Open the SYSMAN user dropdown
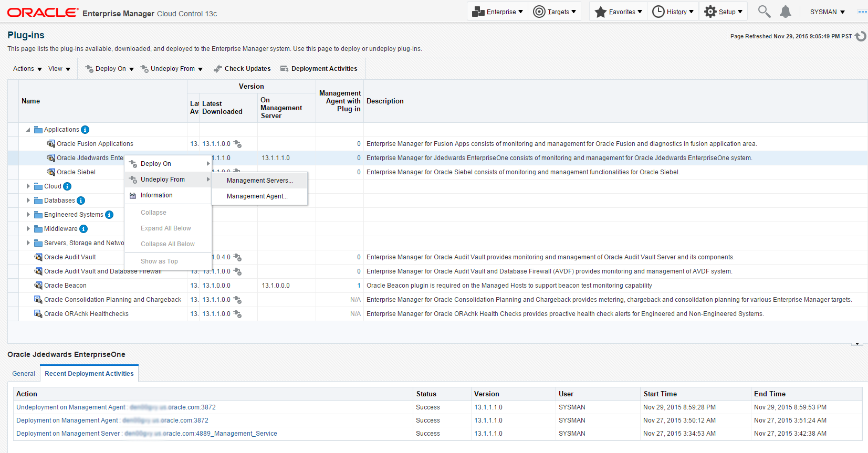 click(827, 12)
